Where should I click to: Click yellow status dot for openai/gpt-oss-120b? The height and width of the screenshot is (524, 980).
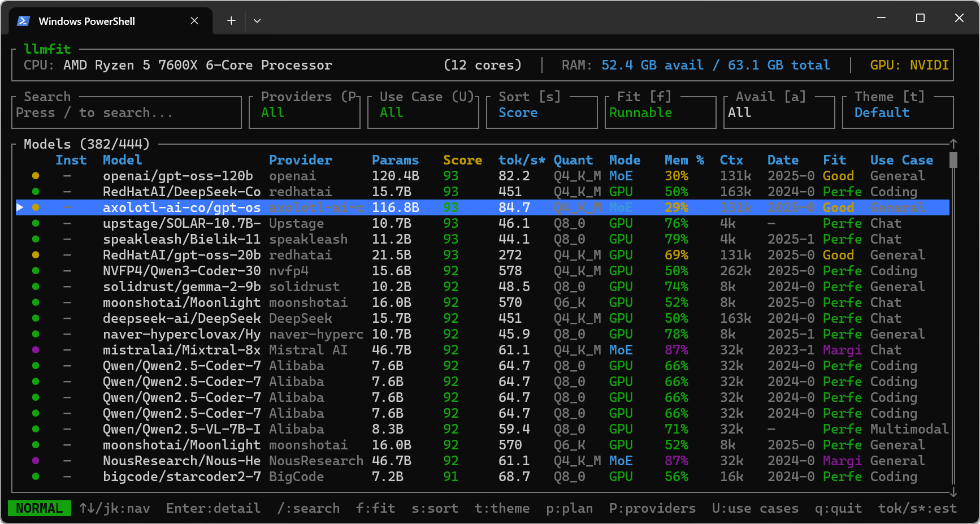(36, 176)
